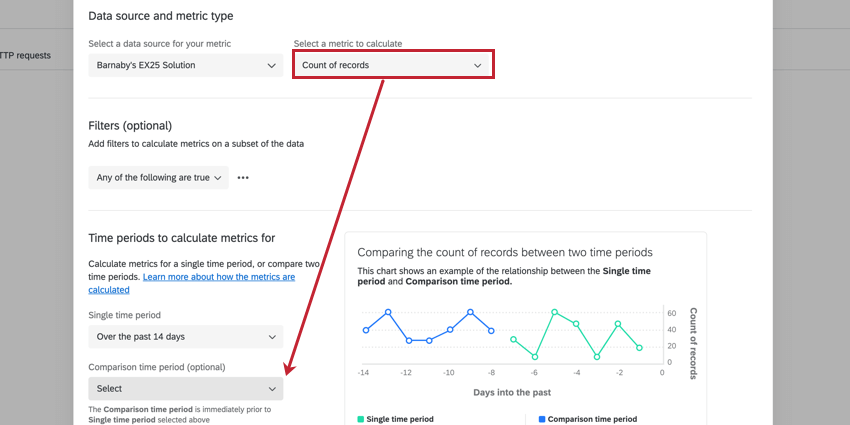This screenshot has width=850, height=425.
Task: Click the "Days into the past" axis label
Action: (512, 392)
